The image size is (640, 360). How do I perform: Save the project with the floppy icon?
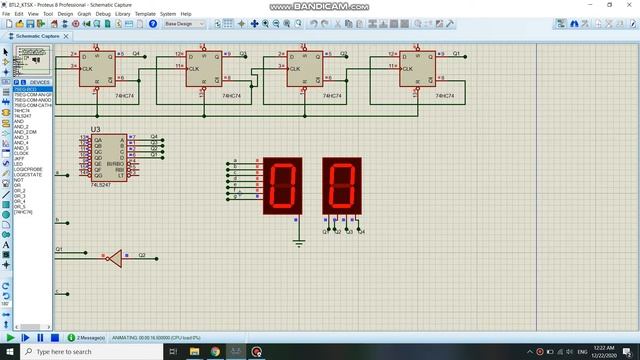(30, 24)
